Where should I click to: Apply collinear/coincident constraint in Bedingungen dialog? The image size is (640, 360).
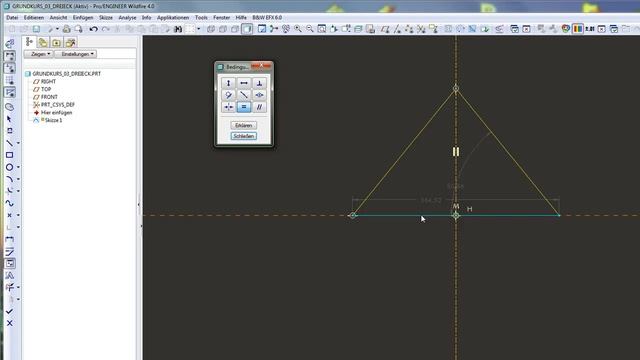click(259, 95)
